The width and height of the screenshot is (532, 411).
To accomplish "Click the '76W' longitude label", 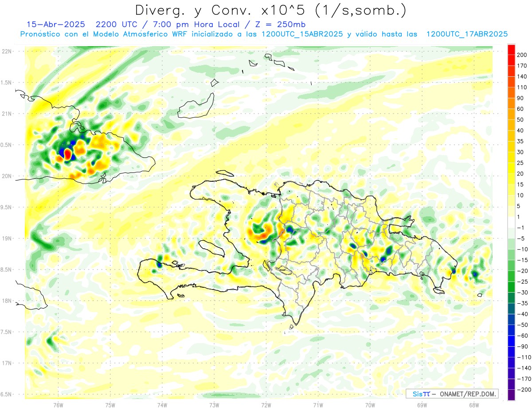I will [x=58, y=404].
